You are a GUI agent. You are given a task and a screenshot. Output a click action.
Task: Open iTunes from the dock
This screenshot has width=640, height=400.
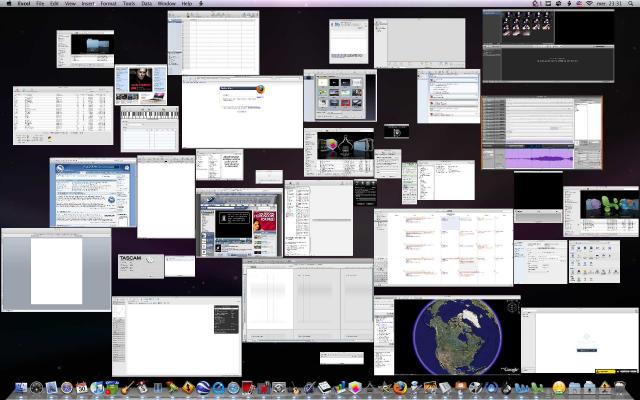pos(97,388)
